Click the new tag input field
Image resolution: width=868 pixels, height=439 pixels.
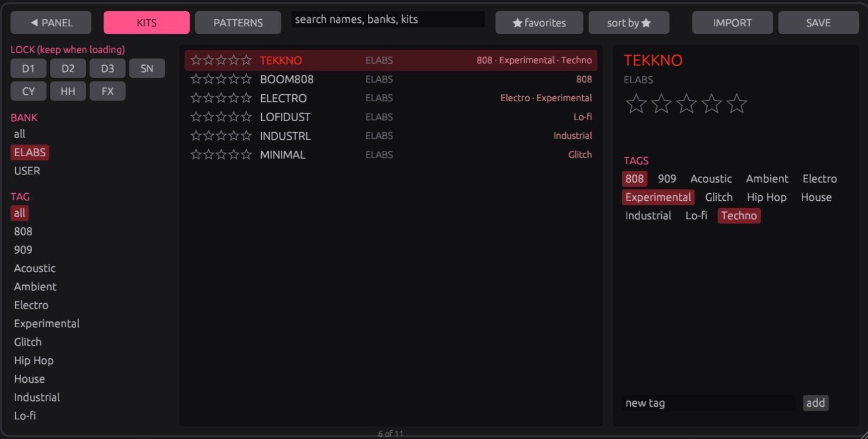tap(709, 403)
